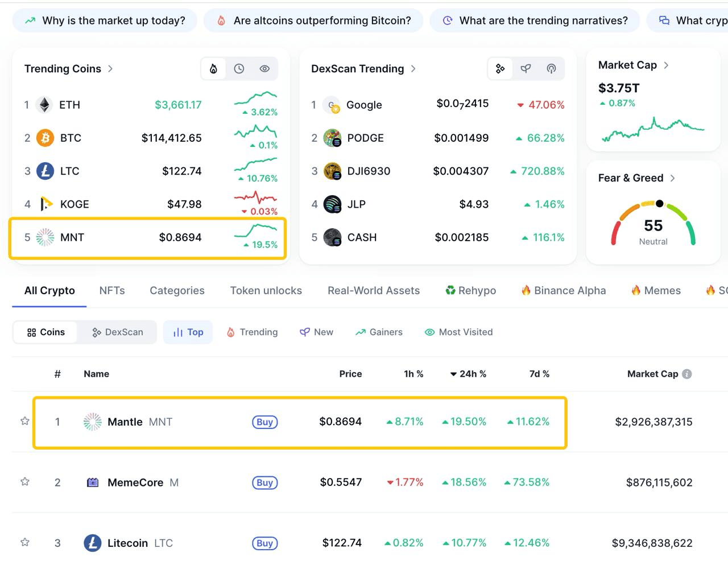728x565 pixels.
Task: Click the ETH coin logo
Action: [x=44, y=105]
